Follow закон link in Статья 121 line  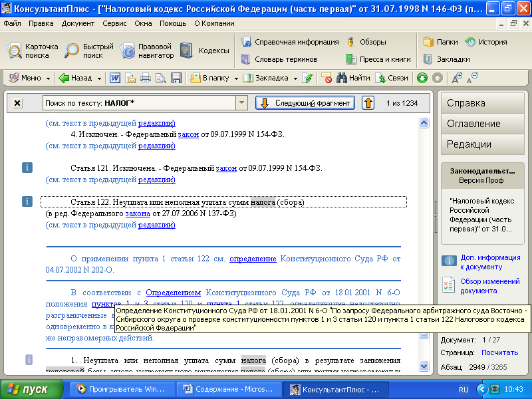(226, 168)
